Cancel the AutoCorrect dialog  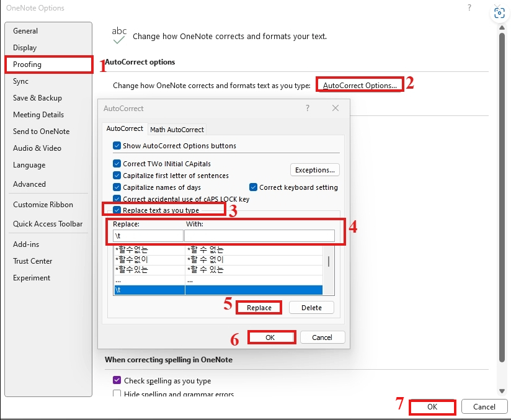click(322, 337)
